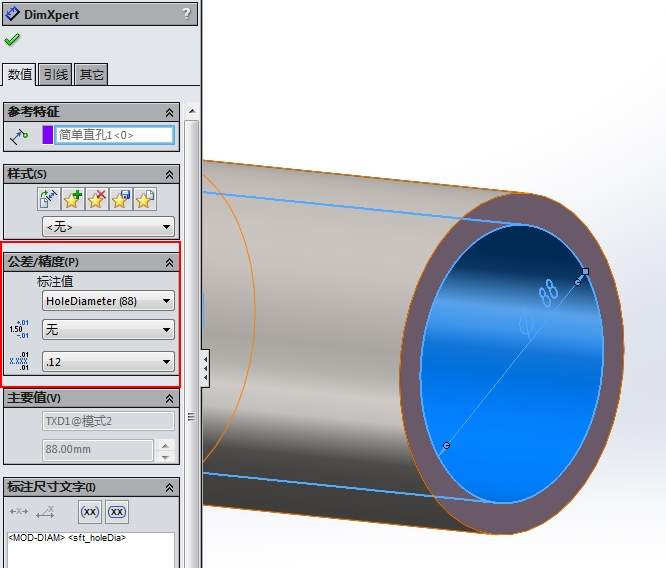Open the <无> style dropdown
The height and width of the screenshot is (568, 666).
coord(108,227)
